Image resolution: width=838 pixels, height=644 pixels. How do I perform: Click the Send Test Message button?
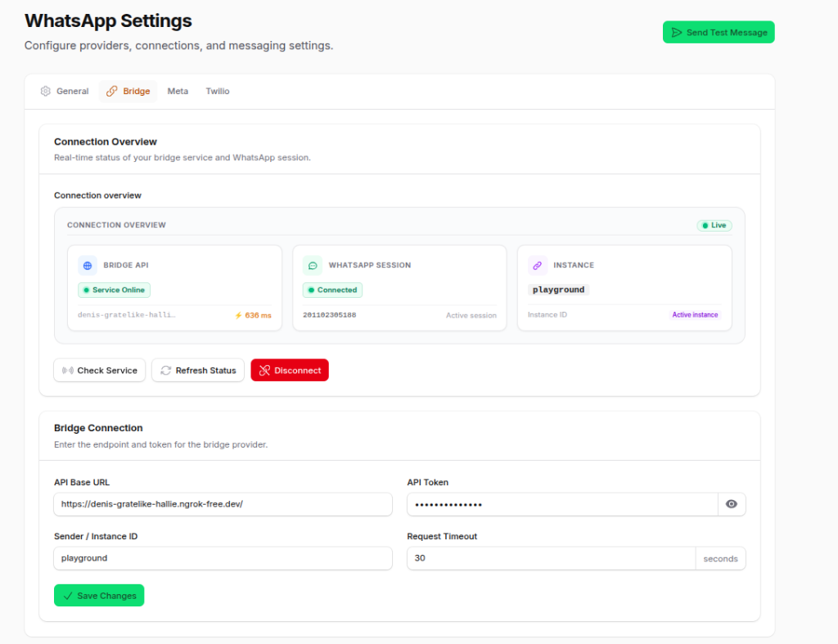coord(719,32)
